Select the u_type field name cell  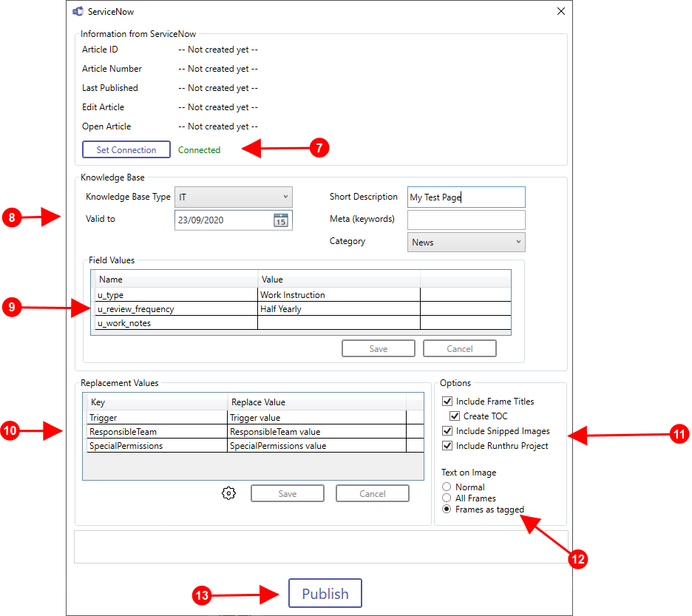click(x=176, y=295)
